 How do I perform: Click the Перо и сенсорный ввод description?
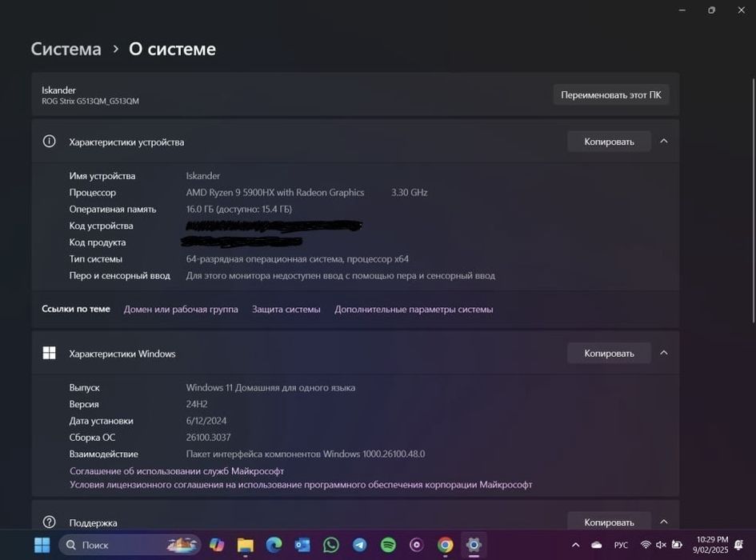[340, 275]
